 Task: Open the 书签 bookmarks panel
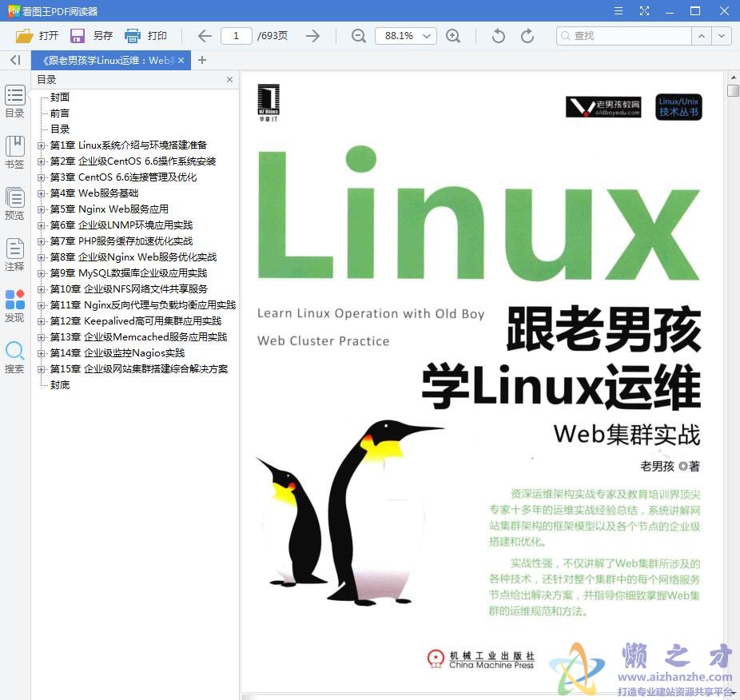(x=14, y=150)
